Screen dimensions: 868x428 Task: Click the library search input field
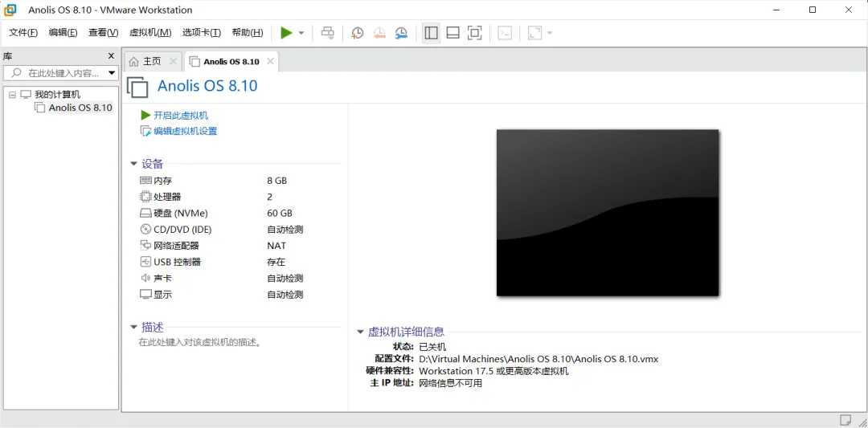click(x=56, y=73)
